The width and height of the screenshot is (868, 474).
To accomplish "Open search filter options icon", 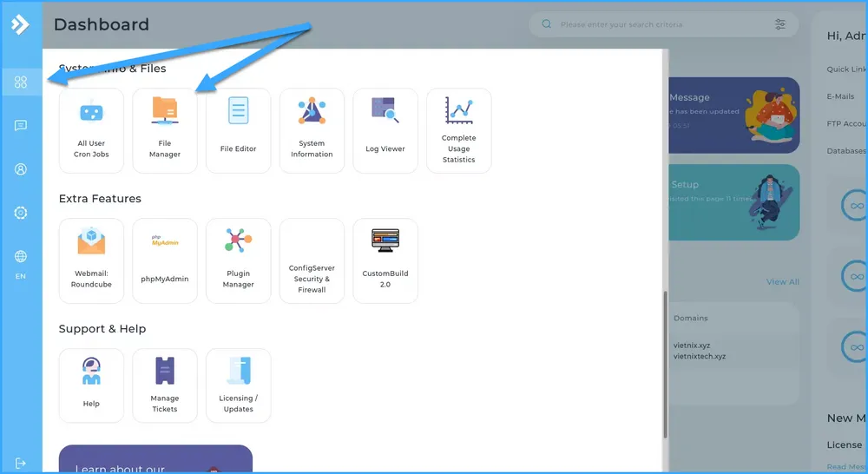I will [x=780, y=24].
